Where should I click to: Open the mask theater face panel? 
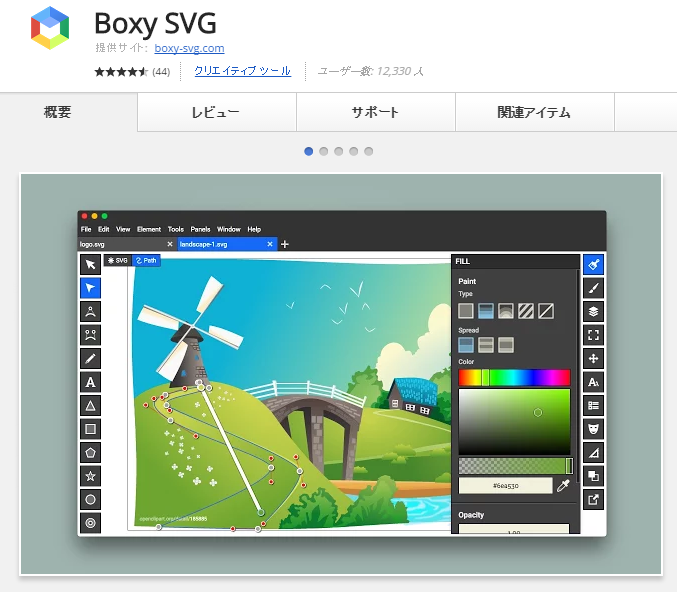pyautogui.click(x=593, y=429)
